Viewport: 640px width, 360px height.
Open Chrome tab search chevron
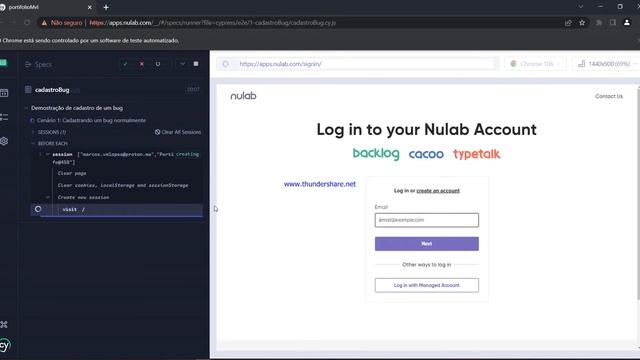coord(580,7)
